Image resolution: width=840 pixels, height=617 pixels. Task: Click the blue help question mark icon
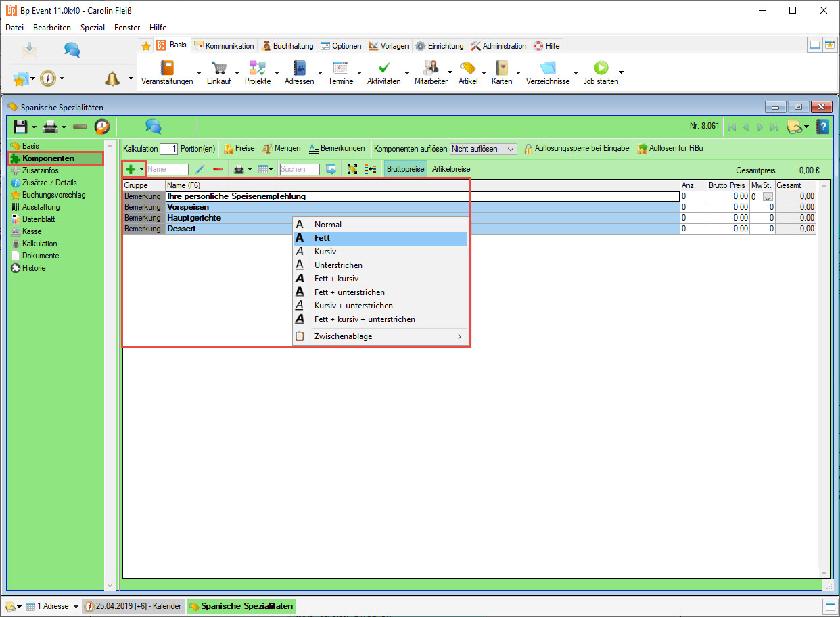click(x=822, y=127)
